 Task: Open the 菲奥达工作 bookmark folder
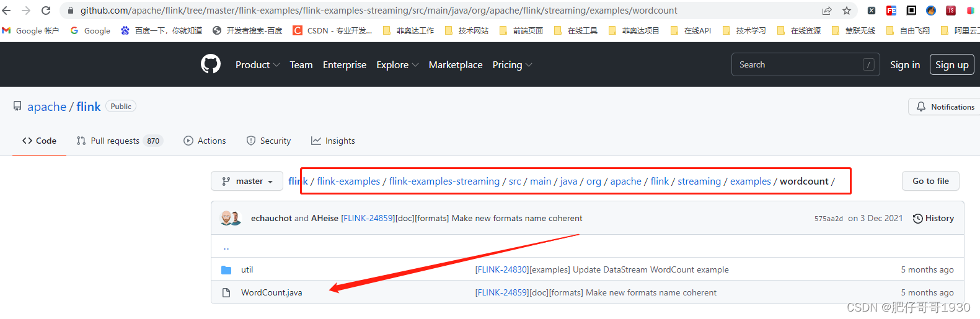[x=408, y=30]
